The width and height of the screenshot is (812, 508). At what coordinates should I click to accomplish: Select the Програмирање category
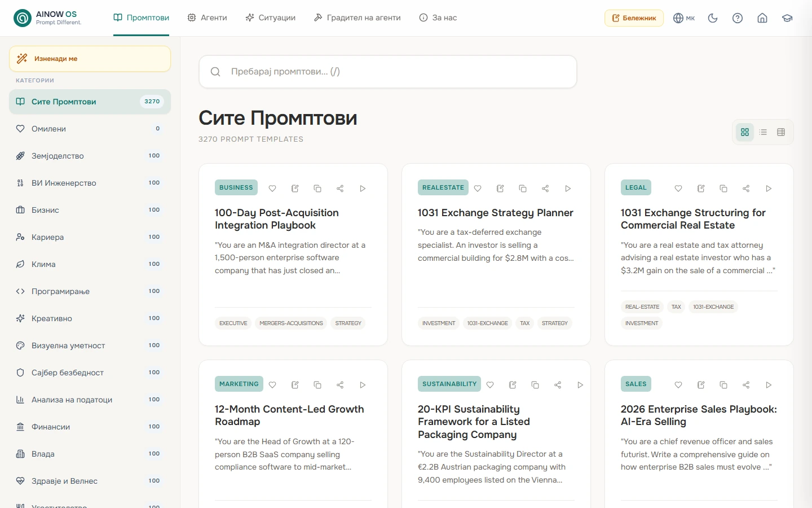tap(90, 291)
